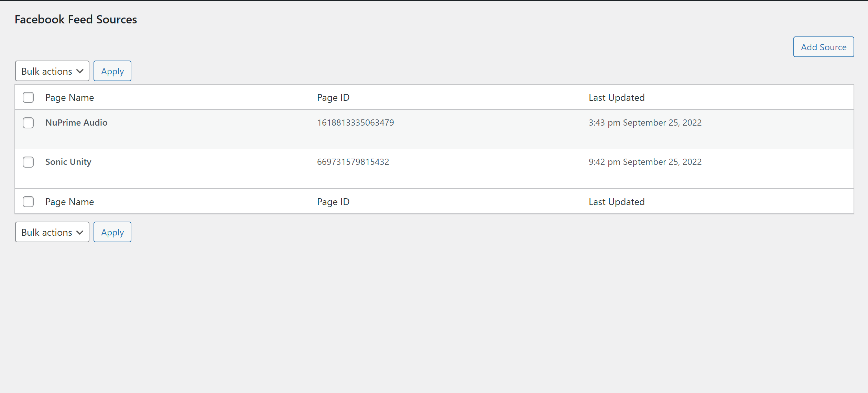
Task: Click the Last Updated footer column label
Action: [617, 202]
